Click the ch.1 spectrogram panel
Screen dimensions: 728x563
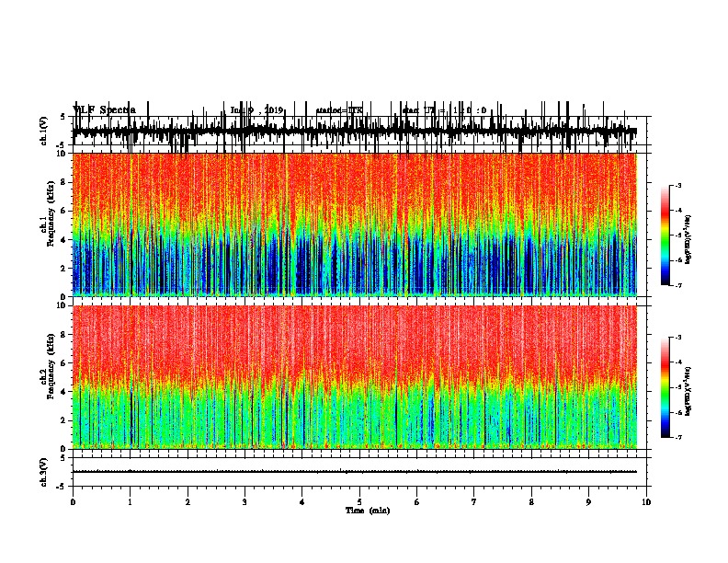click(x=354, y=224)
